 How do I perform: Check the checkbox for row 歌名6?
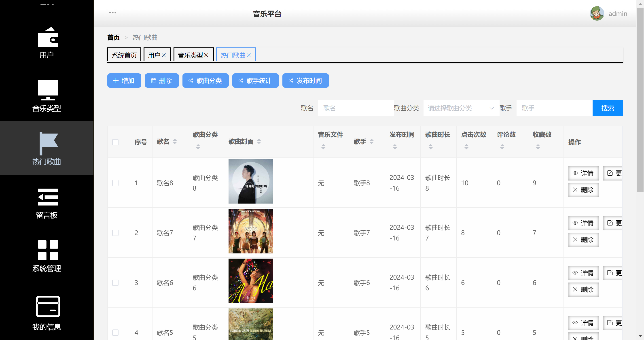tap(115, 283)
